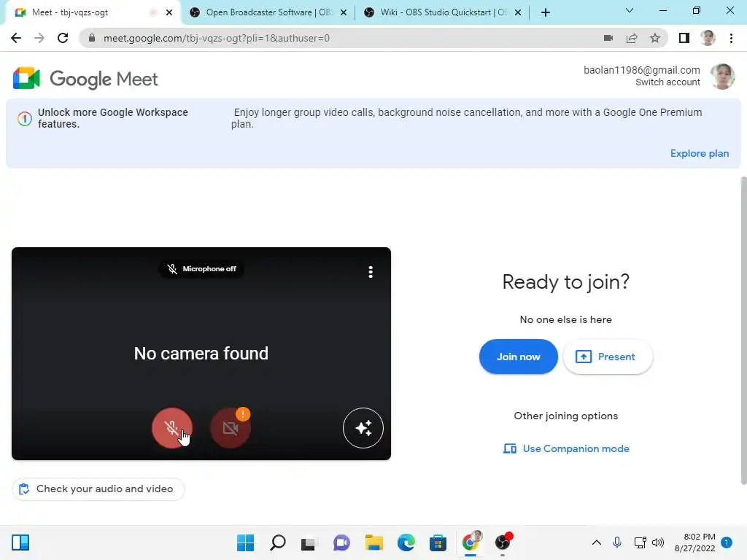Image resolution: width=747 pixels, height=560 pixels.
Task: Click the Google Meet logo
Action: [x=85, y=79]
